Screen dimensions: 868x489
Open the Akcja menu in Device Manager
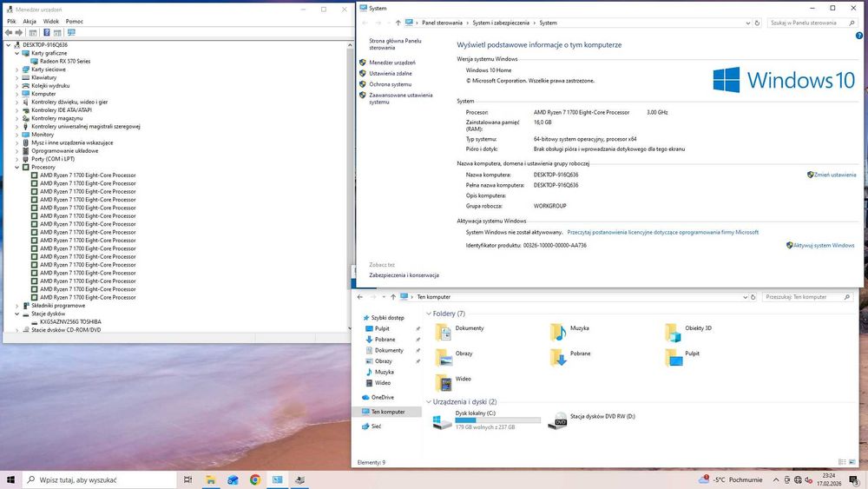[30, 21]
